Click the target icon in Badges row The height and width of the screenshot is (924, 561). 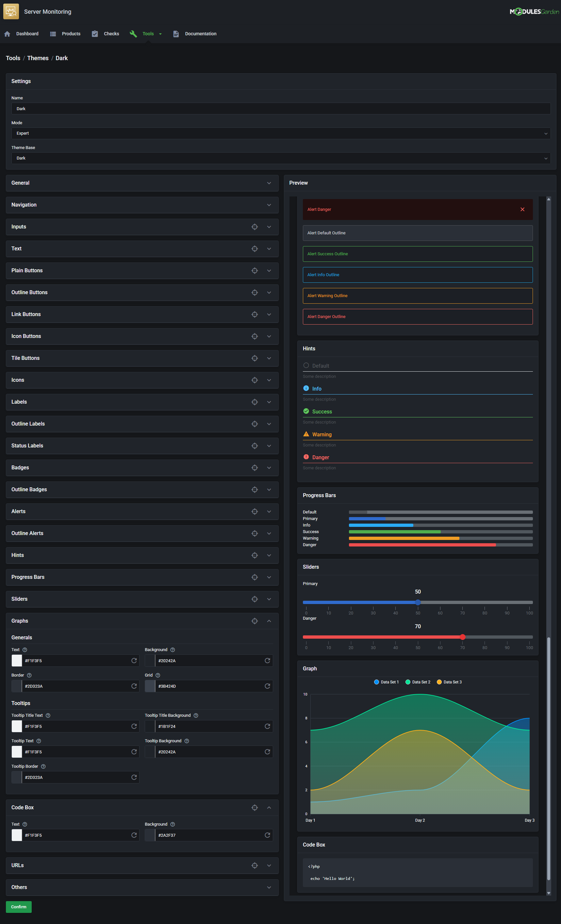[255, 468]
